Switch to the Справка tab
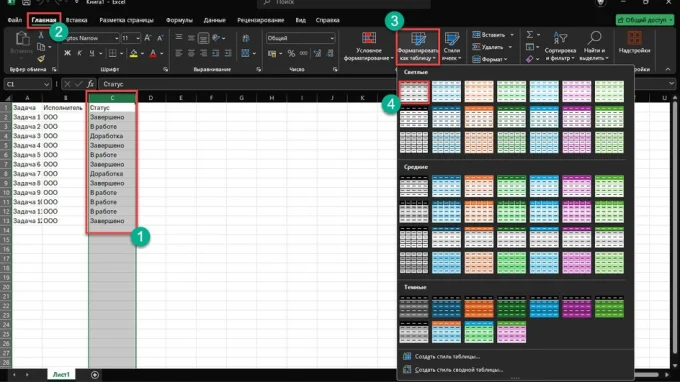The height and width of the screenshot is (382, 680). click(327, 20)
